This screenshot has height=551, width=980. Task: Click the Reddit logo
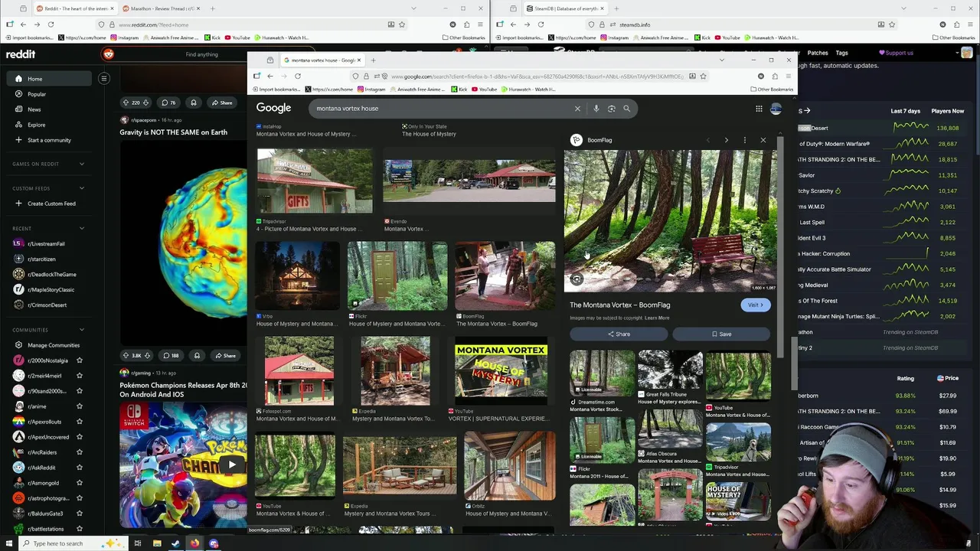tap(21, 54)
